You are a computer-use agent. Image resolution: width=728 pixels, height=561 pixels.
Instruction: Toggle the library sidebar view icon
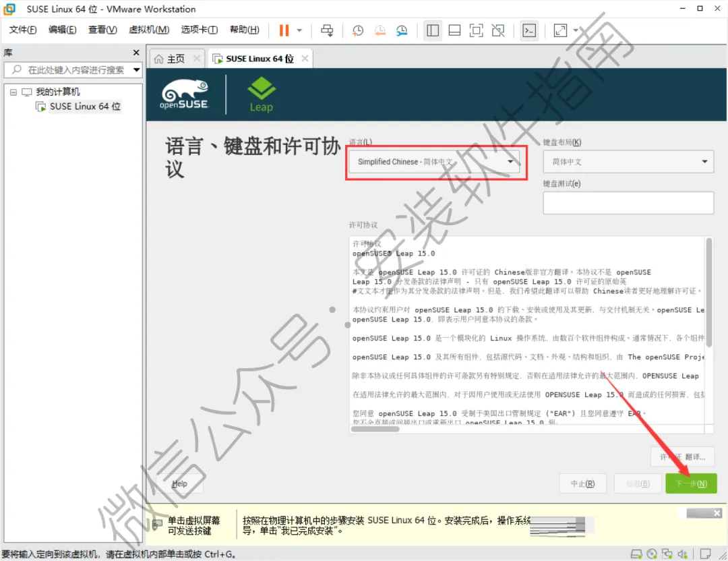tap(433, 30)
